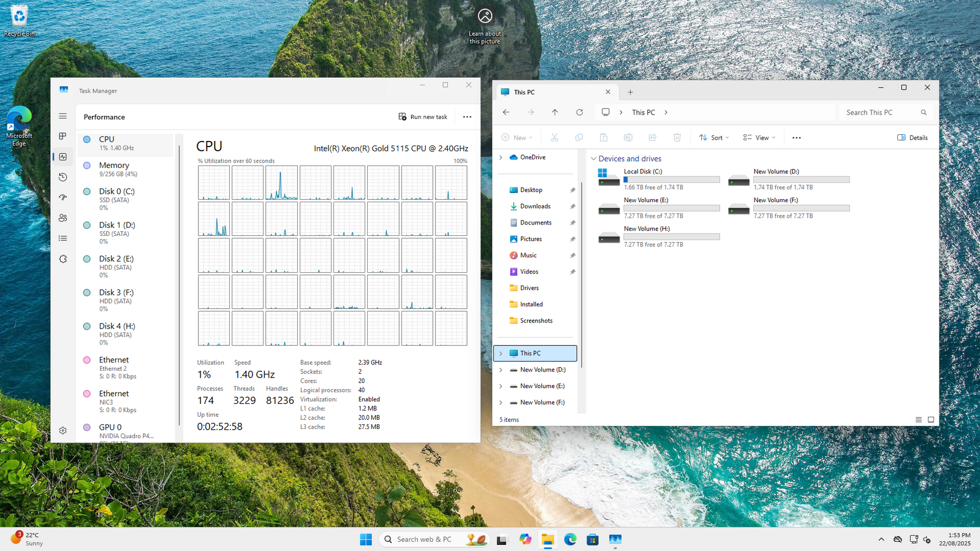Image resolution: width=980 pixels, height=551 pixels.
Task: Open Windows Start menu
Action: point(366,539)
